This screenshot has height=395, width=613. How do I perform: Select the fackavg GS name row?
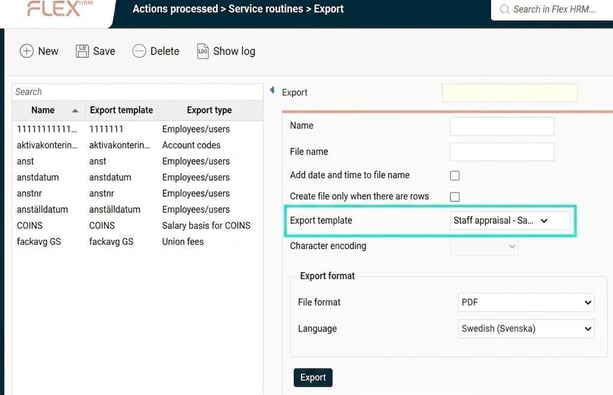coord(39,242)
